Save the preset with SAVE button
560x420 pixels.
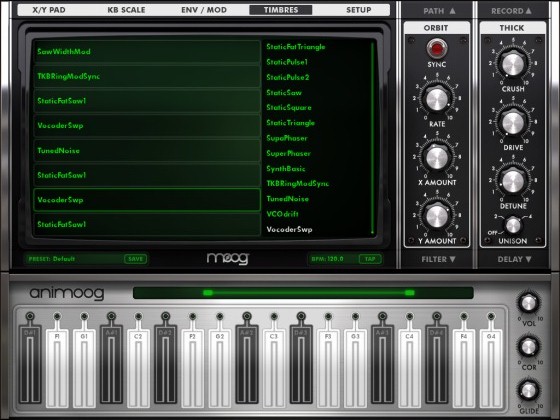point(135,259)
